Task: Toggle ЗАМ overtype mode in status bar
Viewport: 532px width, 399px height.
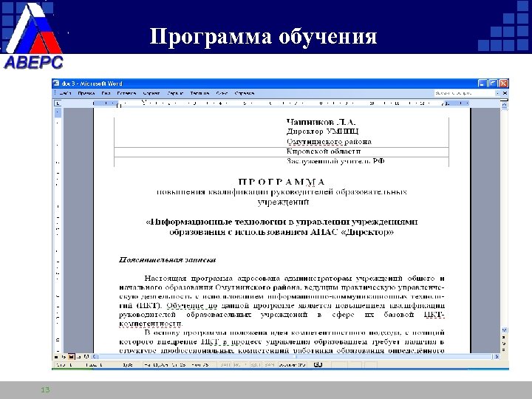Action: [x=270, y=365]
